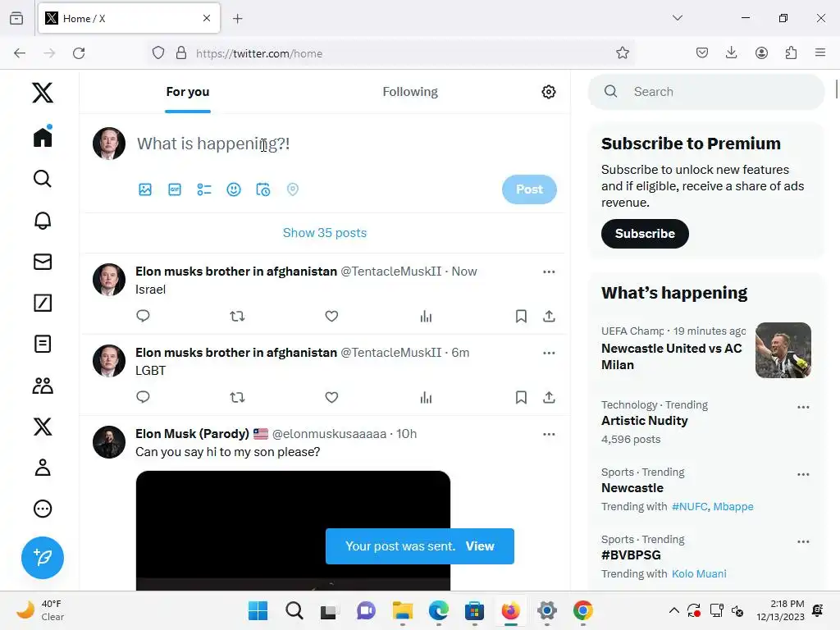Switch to the For you tab
Viewport: 840px width, 630px height.
[188, 92]
